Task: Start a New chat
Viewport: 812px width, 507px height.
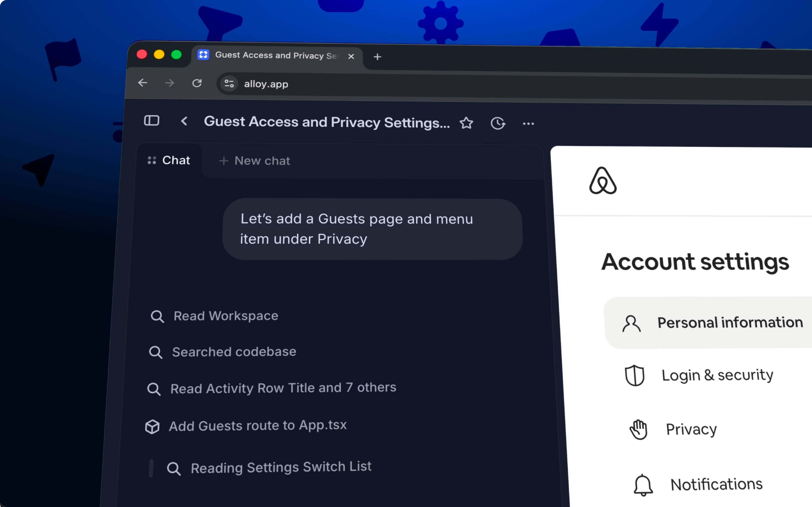Action: coord(255,161)
